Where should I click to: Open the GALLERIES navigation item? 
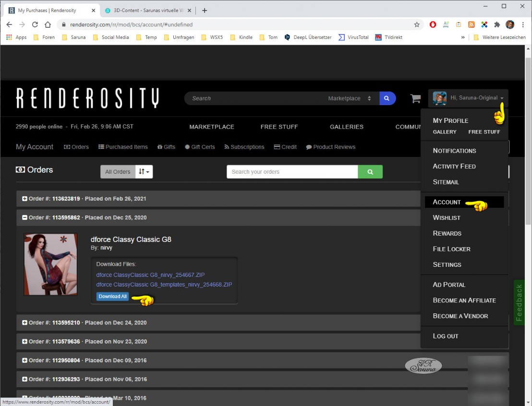(346, 127)
